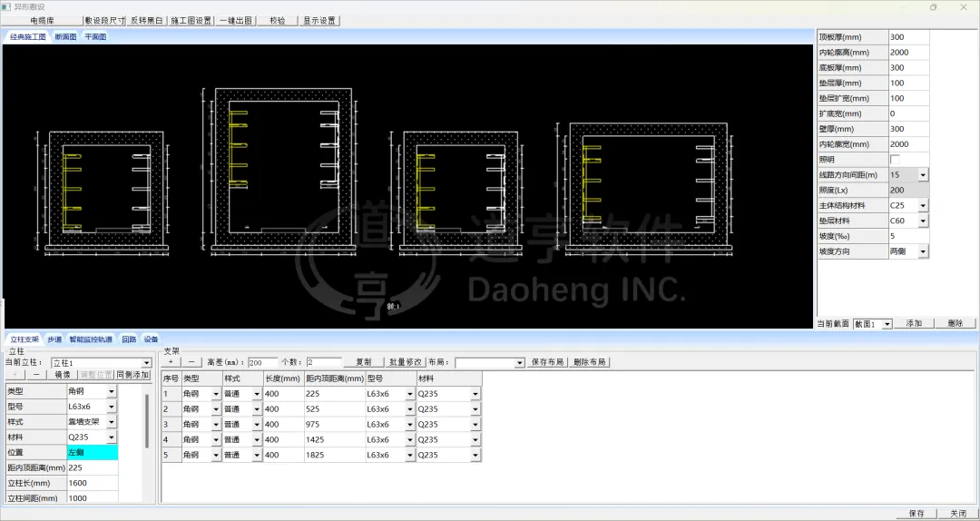Screen dimensions: 980x521
Task: Open the 坡度方向 dropdown
Action: pos(923,251)
